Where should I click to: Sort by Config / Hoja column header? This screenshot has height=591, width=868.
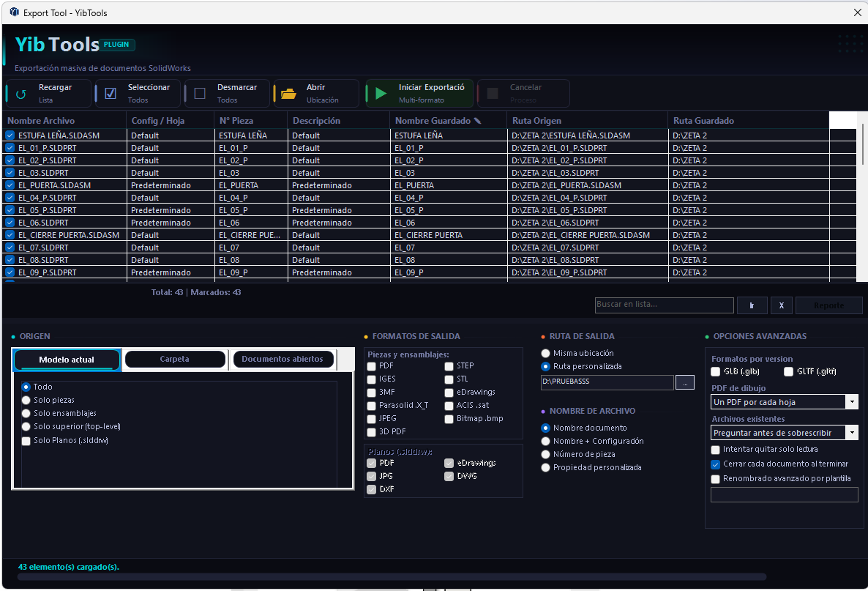[x=170, y=120]
